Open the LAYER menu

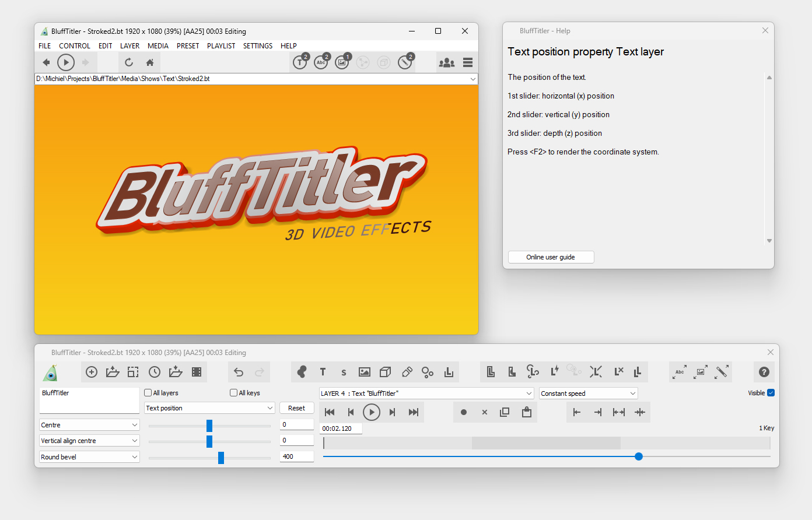tap(129, 46)
